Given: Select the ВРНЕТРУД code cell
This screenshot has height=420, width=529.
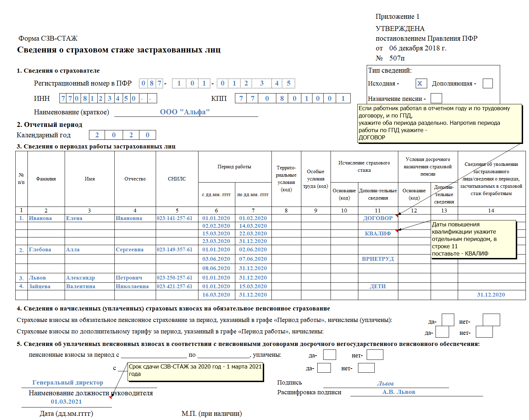Looking at the screenshot, I should point(378,259).
